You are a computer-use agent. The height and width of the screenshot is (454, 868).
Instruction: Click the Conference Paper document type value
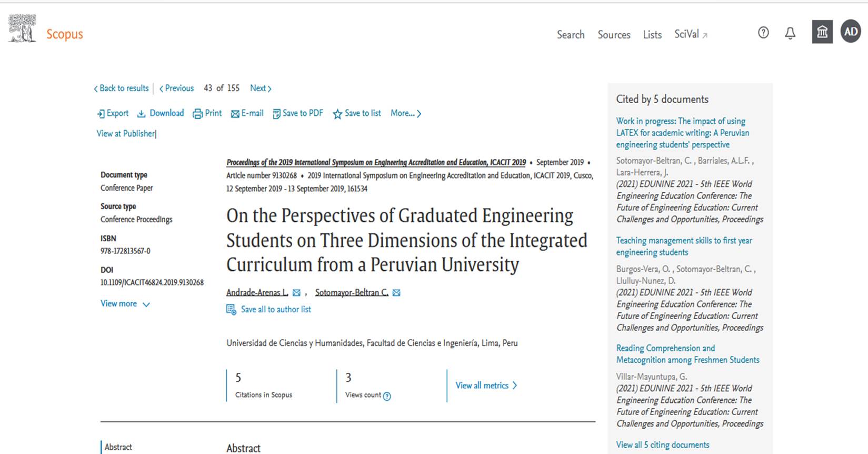click(x=126, y=188)
